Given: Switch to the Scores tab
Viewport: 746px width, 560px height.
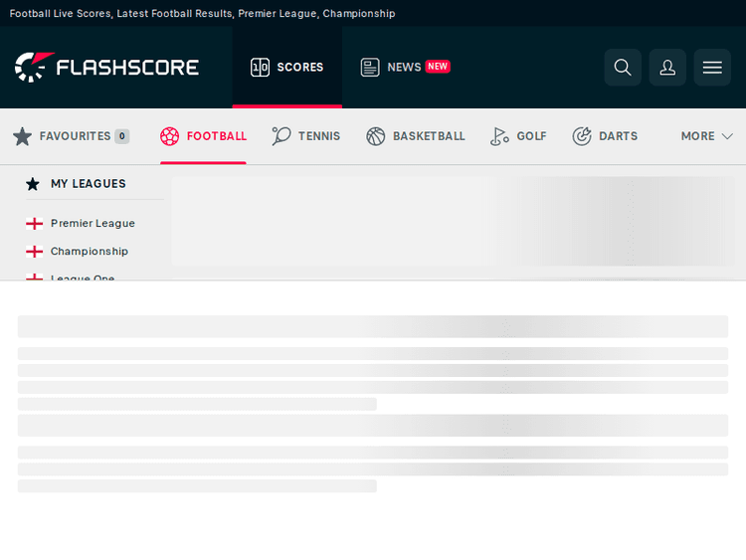Looking at the screenshot, I should [286, 67].
